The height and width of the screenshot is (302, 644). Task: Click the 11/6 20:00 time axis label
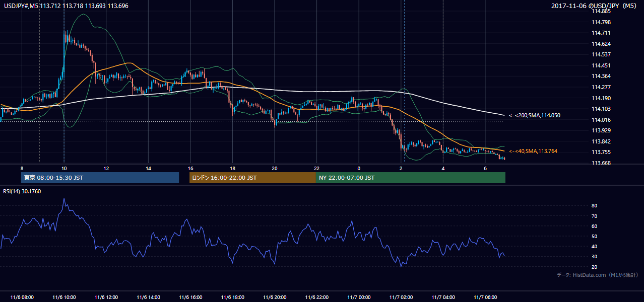tap(275, 297)
